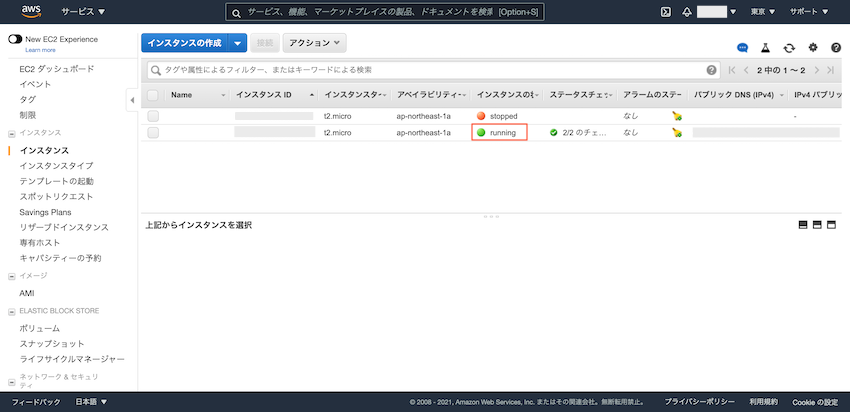Image resolution: width=850 pixels, height=412 pixels.
Task: Refresh the instance list
Action: pos(789,48)
